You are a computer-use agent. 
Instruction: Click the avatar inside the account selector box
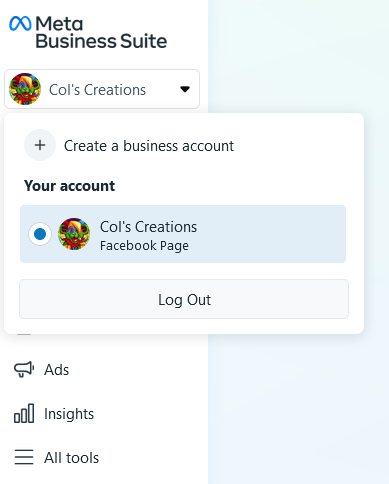[25, 89]
